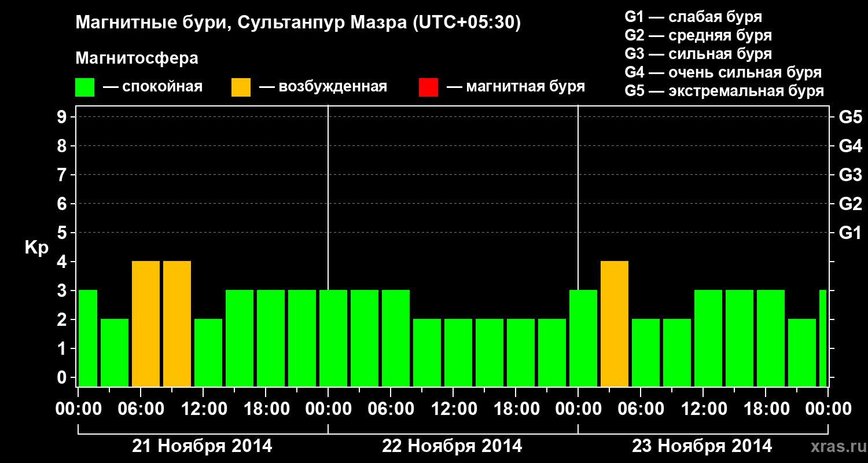Click the '0' value on the Kp axis

pyautogui.click(x=62, y=378)
